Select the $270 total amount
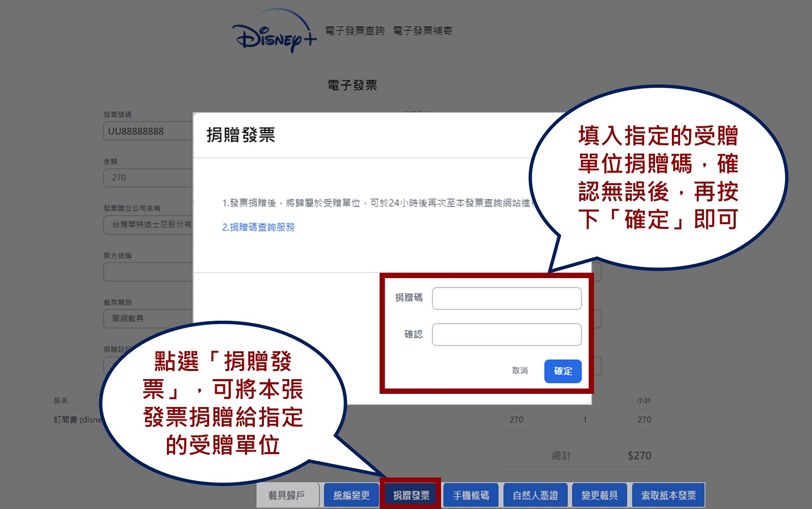Image resolution: width=812 pixels, height=509 pixels. (639, 456)
